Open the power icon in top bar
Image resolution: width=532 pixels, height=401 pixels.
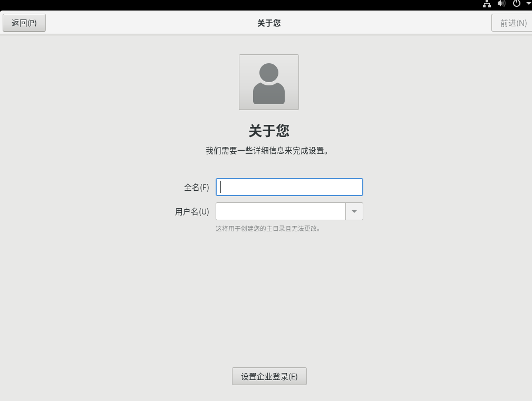516,4
